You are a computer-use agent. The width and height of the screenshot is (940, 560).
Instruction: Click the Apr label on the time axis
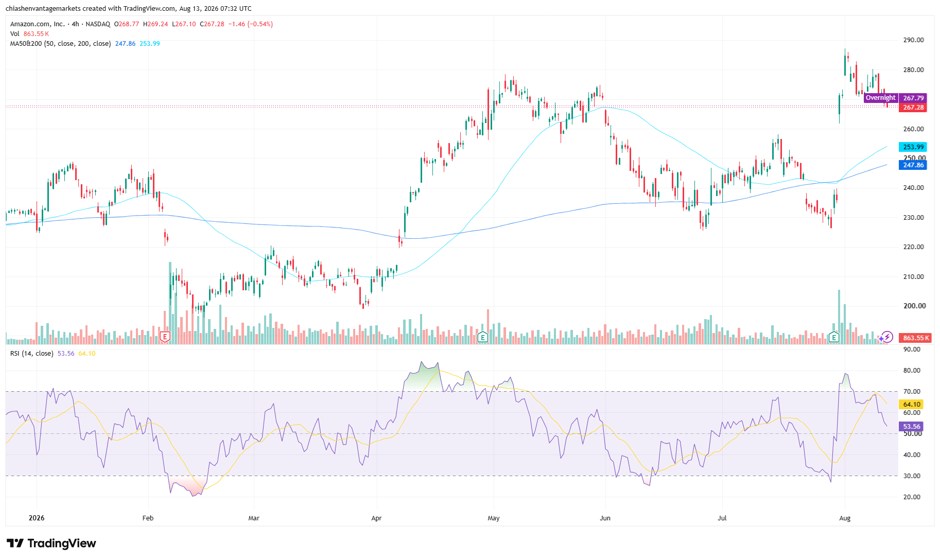pyautogui.click(x=376, y=518)
